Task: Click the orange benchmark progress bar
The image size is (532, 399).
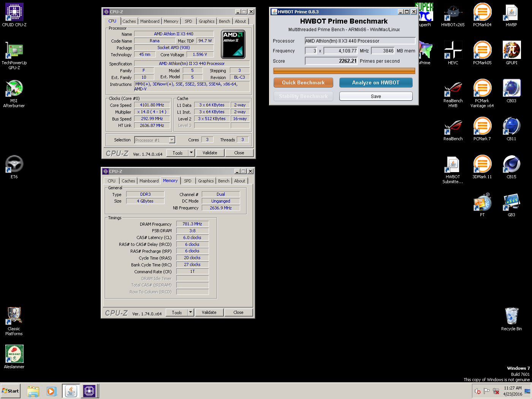Action: click(x=344, y=71)
